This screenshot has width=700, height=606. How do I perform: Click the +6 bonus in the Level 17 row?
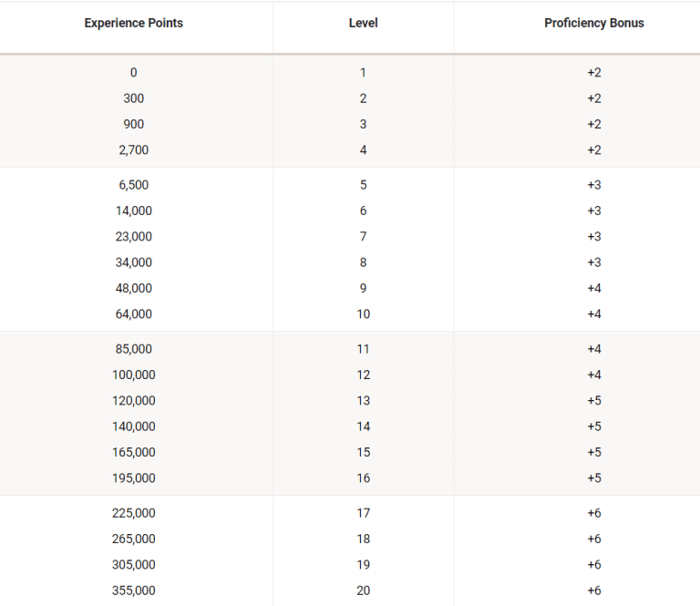tap(594, 513)
